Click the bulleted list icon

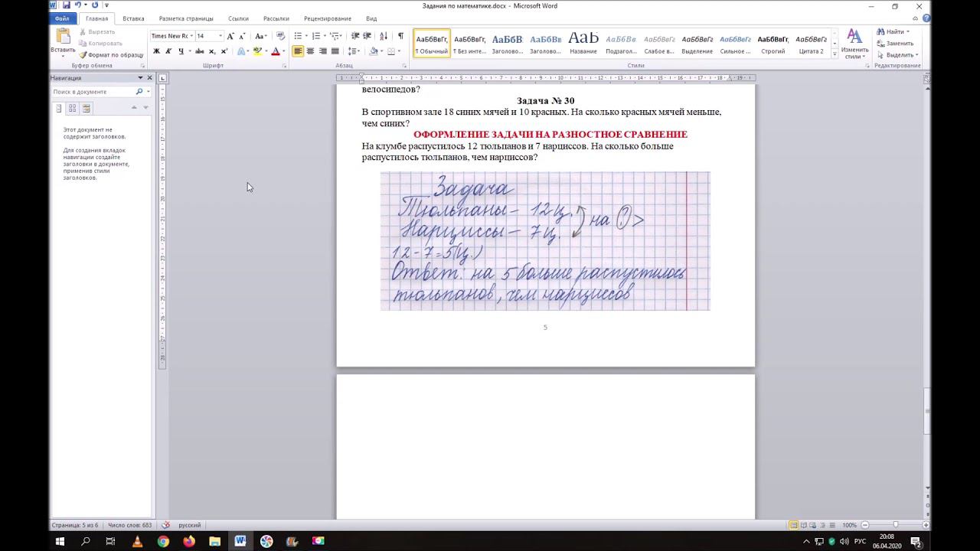click(x=298, y=36)
